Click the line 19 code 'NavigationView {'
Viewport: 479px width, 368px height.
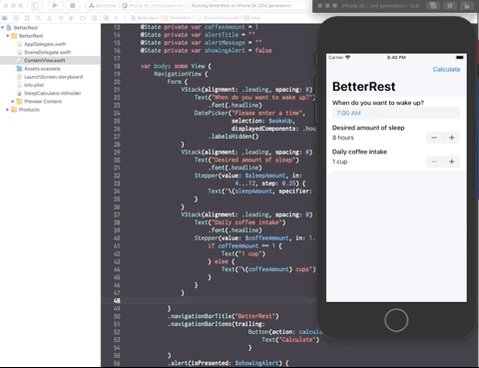[x=181, y=74]
